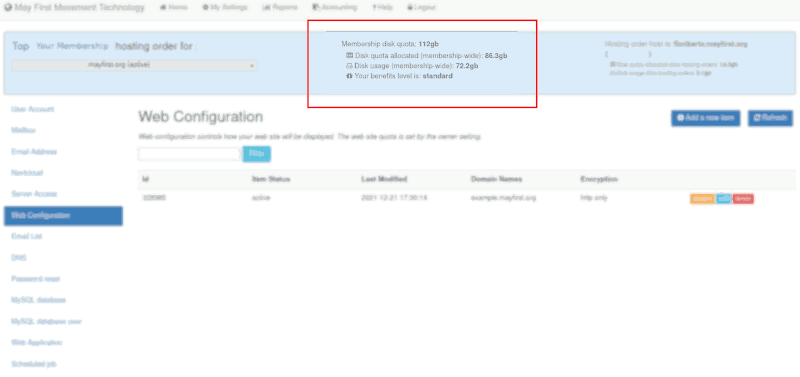800x377 pixels.
Task: Click Logout in the top navigation
Action: (421, 8)
